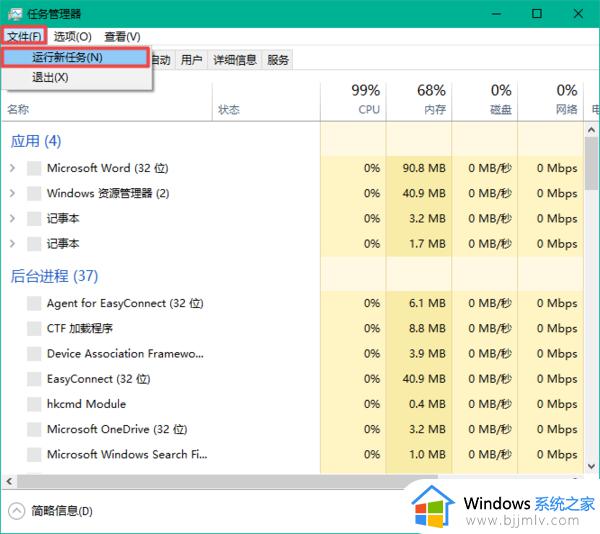600x534 pixels.
Task: Choose 退出(X) from the File menu
Action: [x=75, y=77]
